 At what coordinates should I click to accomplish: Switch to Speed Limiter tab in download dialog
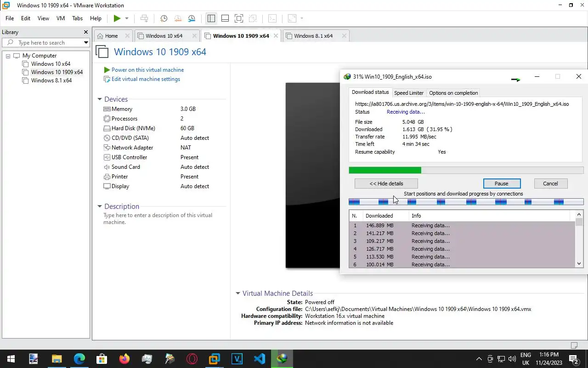click(409, 93)
